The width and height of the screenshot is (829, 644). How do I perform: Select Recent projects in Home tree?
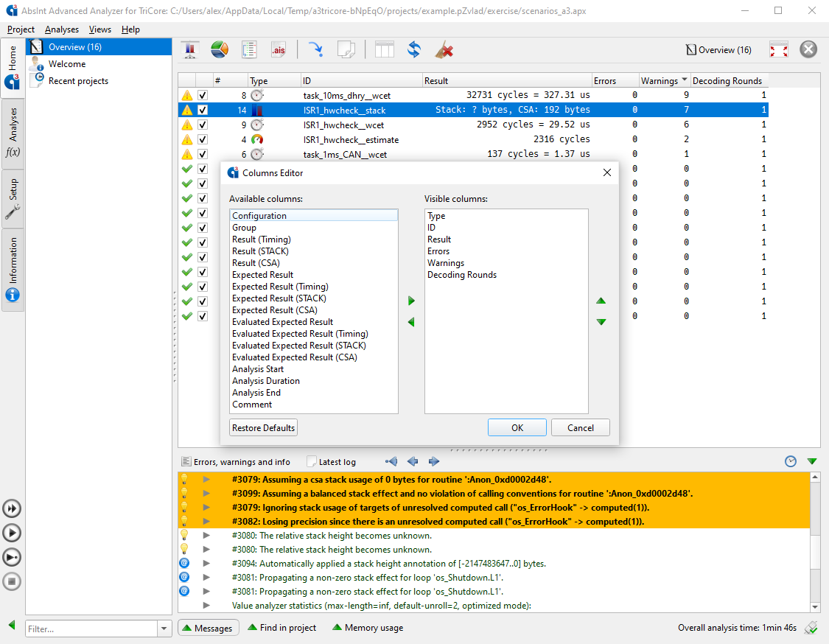pos(78,81)
